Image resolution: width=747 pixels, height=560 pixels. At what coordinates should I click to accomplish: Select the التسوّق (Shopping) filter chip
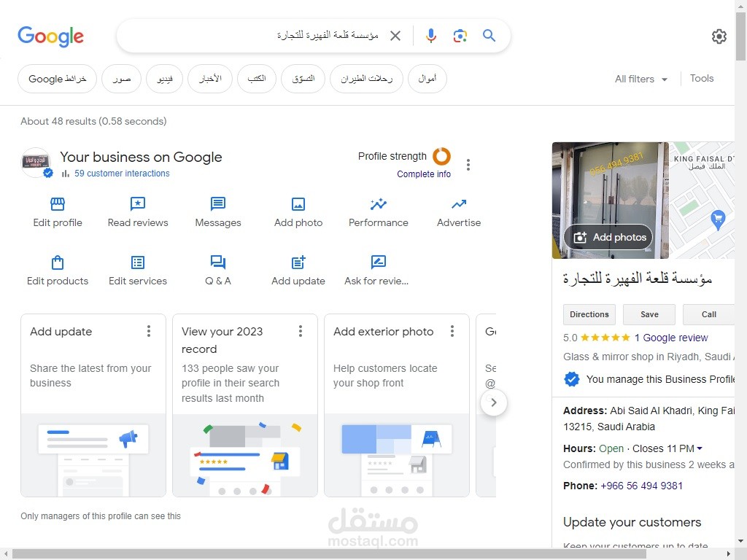coord(303,79)
